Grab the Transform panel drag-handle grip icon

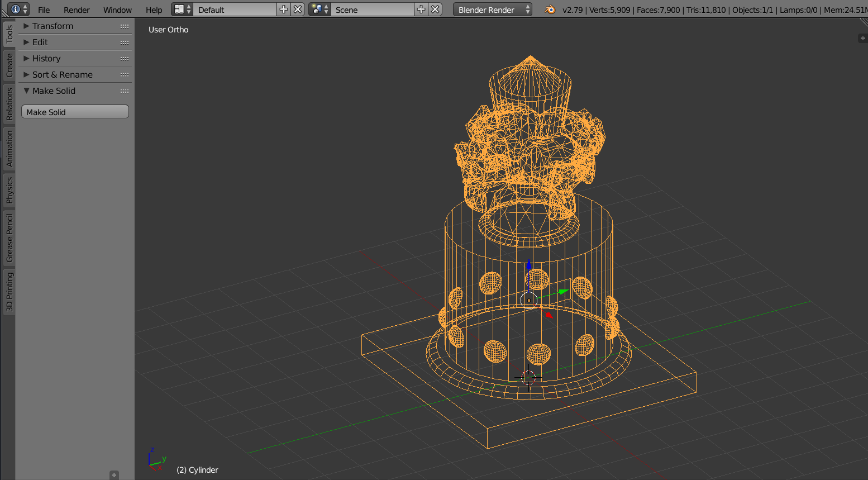pyautogui.click(x=125, y=26)
